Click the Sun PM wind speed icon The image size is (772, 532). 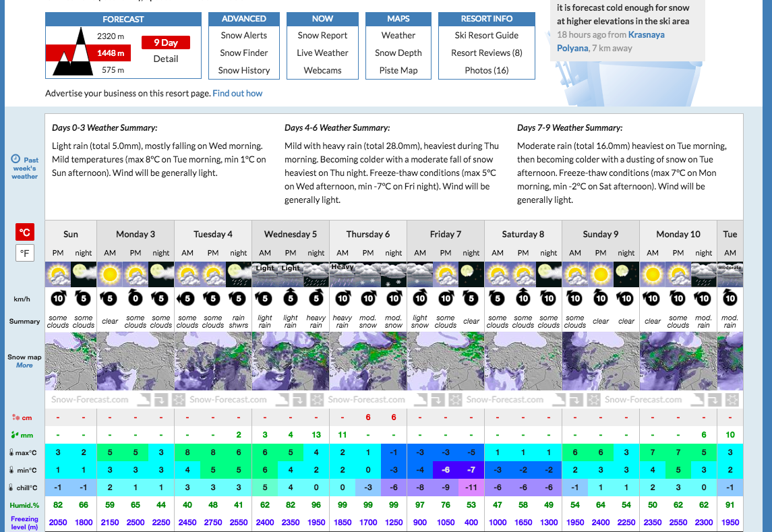point(58,298)
